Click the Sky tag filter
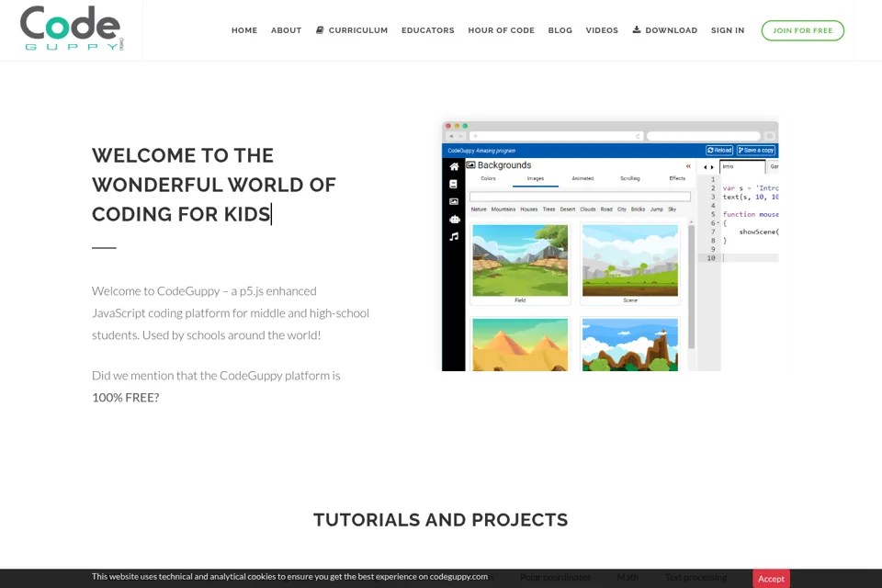This screenshot has height=588, width=882. click(673, 209)
